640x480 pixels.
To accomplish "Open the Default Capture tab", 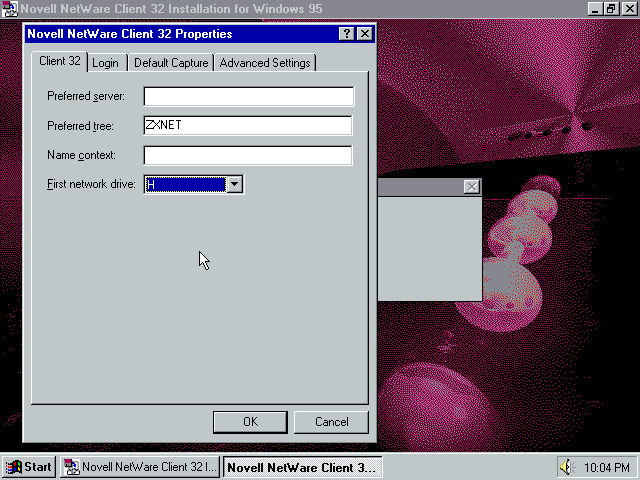I will [171, 63].
